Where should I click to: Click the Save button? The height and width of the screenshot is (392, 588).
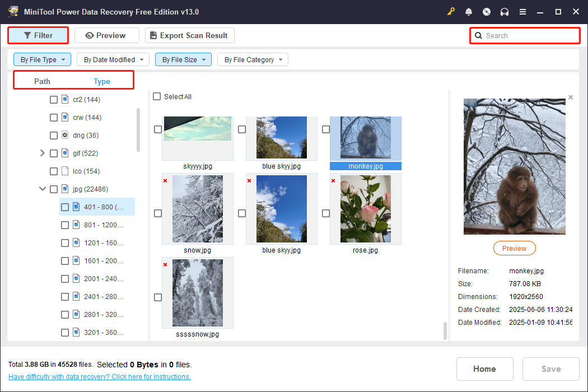coord(551,368)
